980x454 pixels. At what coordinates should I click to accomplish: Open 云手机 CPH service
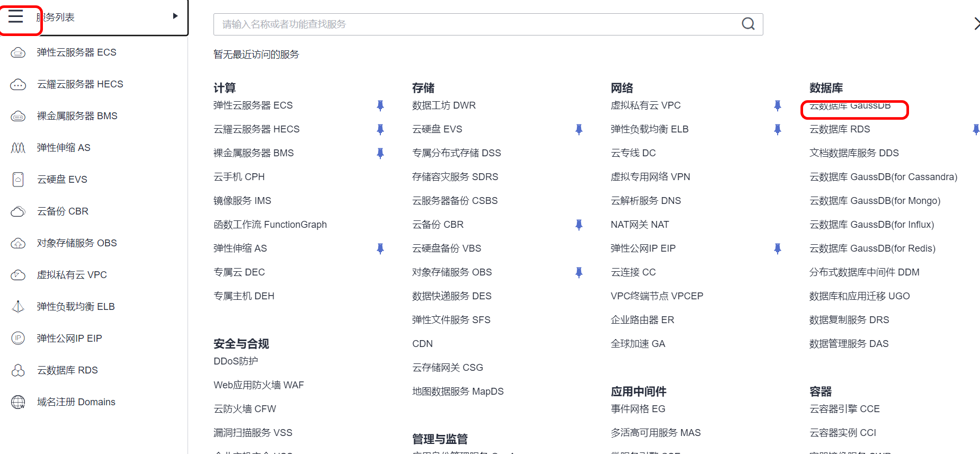239,177
